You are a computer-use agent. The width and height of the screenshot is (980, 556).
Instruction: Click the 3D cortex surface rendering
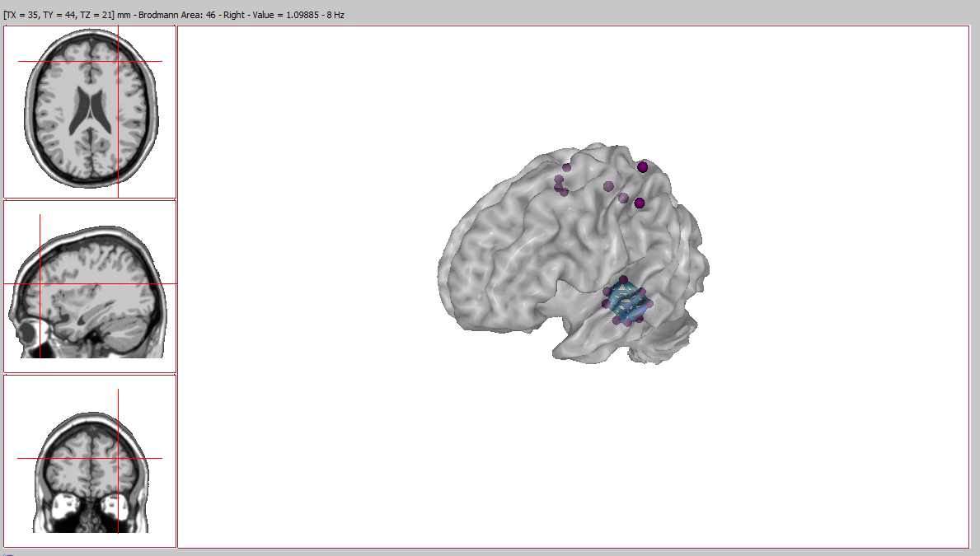tap(573, 255)
